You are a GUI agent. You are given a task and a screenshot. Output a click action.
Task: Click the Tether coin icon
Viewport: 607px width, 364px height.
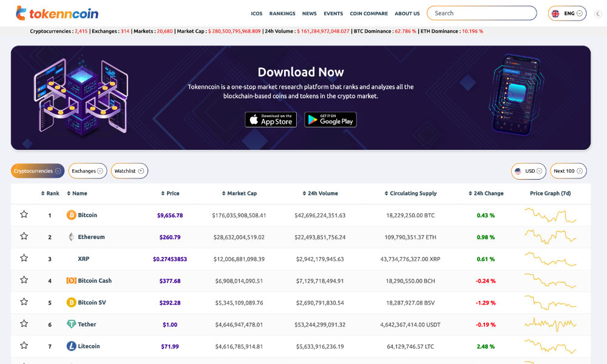(71, 325)
